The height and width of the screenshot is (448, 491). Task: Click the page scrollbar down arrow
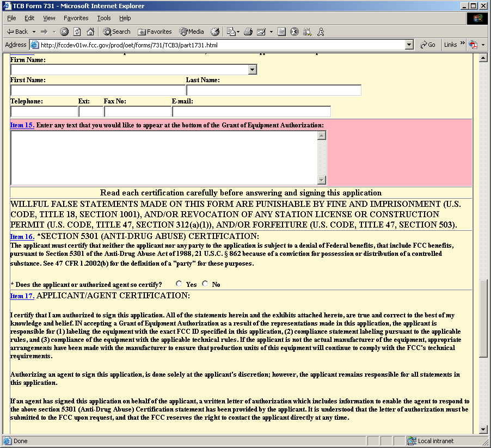483,429
